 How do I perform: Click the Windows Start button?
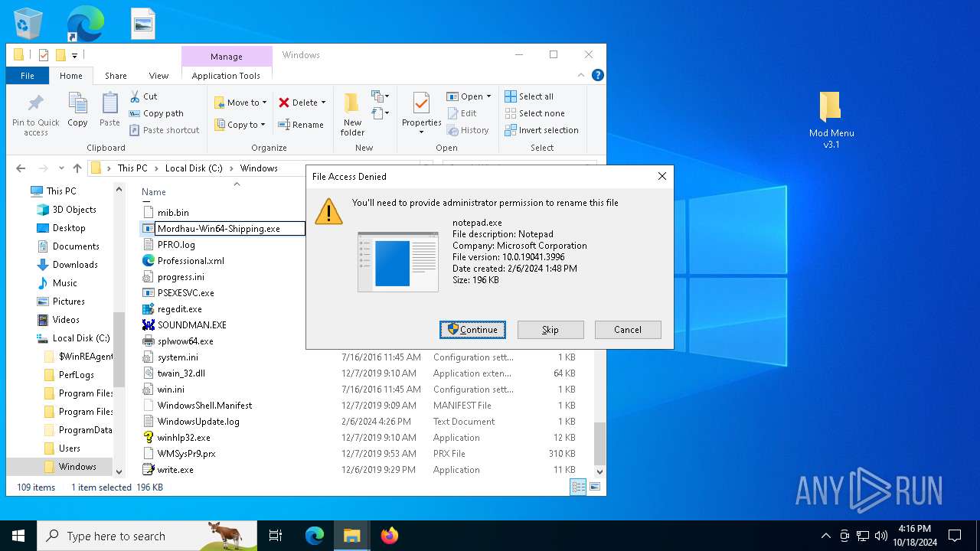pos(18,536)
